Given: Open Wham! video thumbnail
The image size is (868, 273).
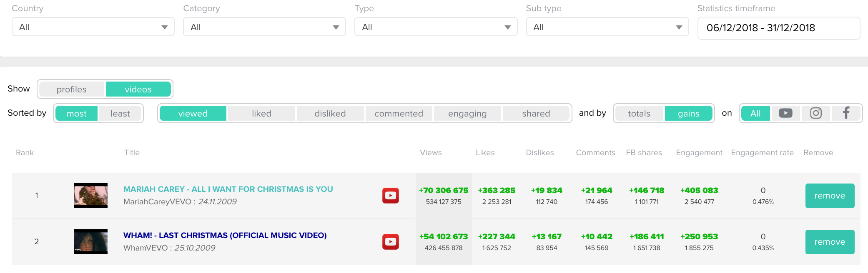Looking at the screenshot, I should click(x=91, y=242).
